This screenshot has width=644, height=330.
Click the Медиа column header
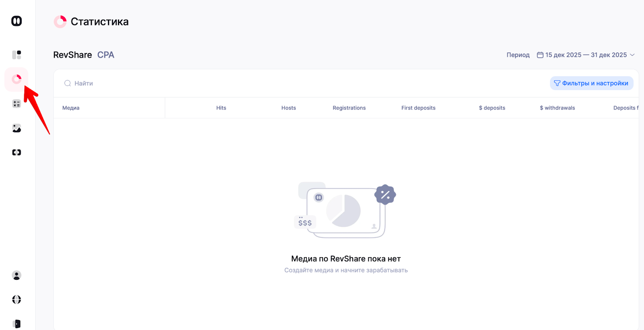point(71,108)
